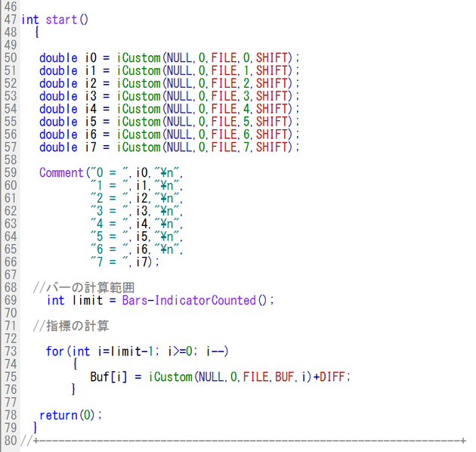Click line number 69 in the gutter

11,300
